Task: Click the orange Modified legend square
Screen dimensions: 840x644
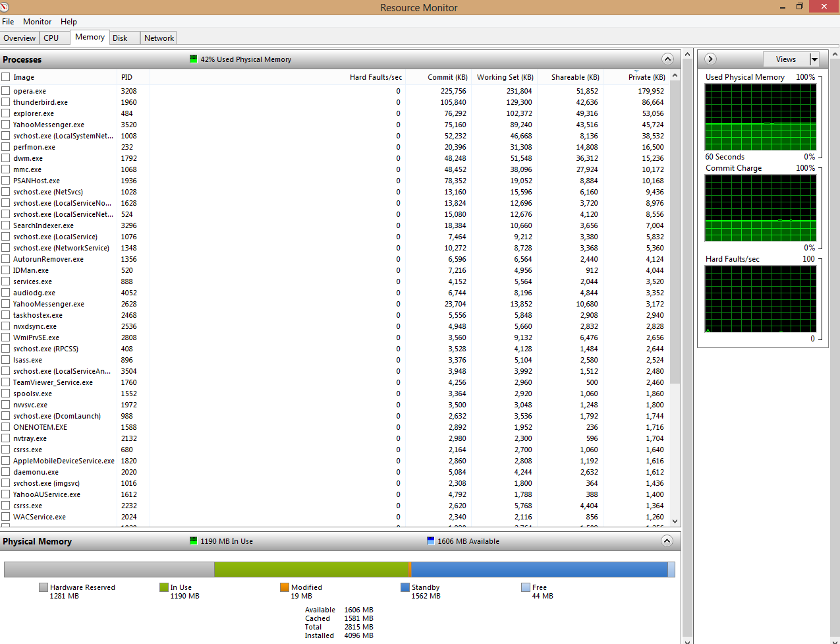Action: pos(285,587)
